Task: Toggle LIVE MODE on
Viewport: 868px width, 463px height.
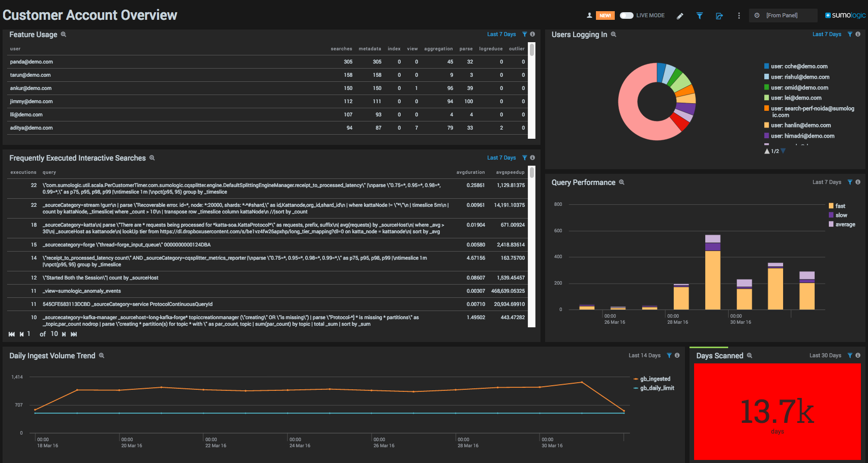Action: [626, 15]
